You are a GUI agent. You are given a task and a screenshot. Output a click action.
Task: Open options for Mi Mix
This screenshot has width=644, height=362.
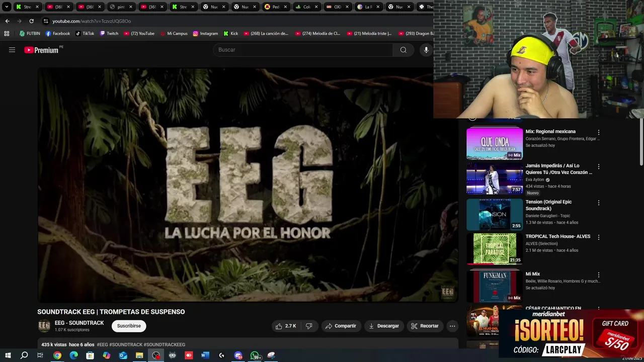click(599, 275)
